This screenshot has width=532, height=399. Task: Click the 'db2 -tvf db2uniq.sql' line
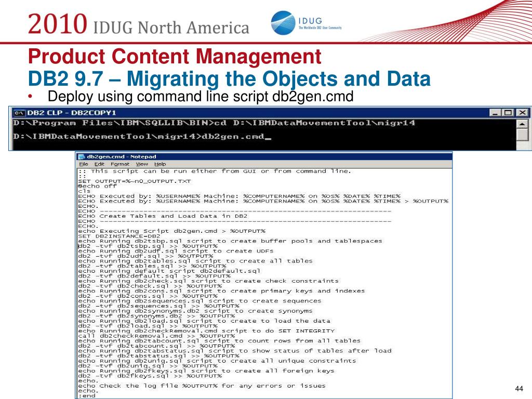(148, 366)
